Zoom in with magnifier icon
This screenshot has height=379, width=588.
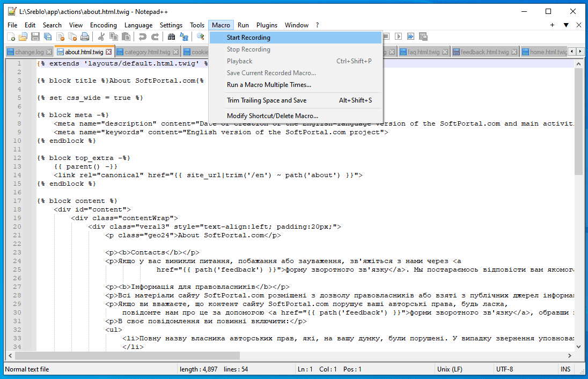pyautogui.click(x=201, y=37)
